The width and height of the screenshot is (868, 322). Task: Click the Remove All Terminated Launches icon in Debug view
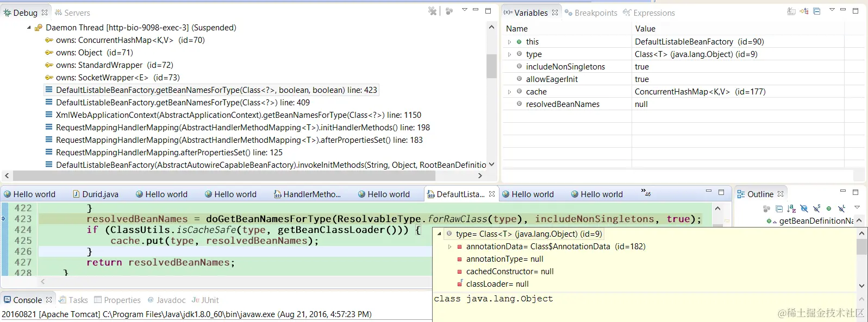(433, 11)
